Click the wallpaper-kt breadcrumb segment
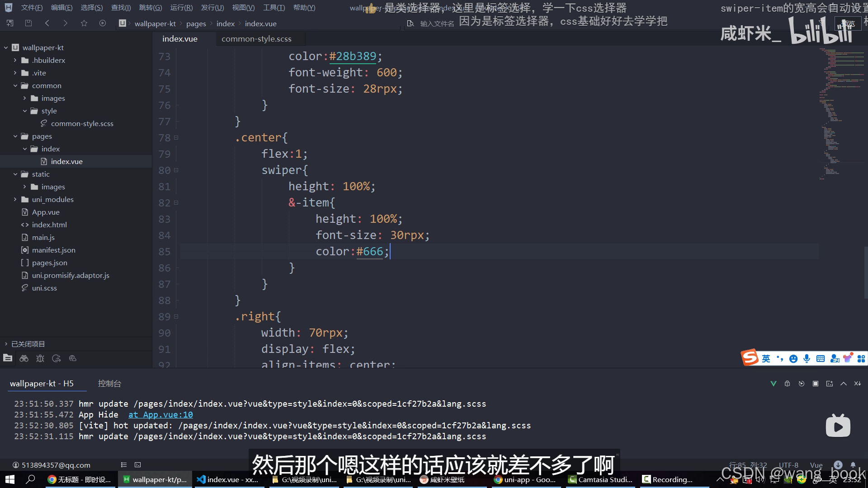The width and height of the screenshot is (868, 488). [155, 23]
